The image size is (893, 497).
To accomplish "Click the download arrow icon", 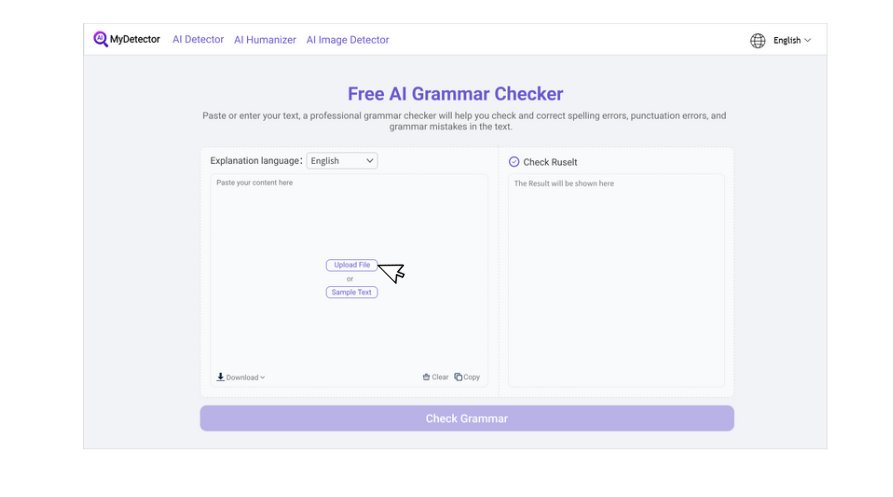I will click(x=220, y=377).
